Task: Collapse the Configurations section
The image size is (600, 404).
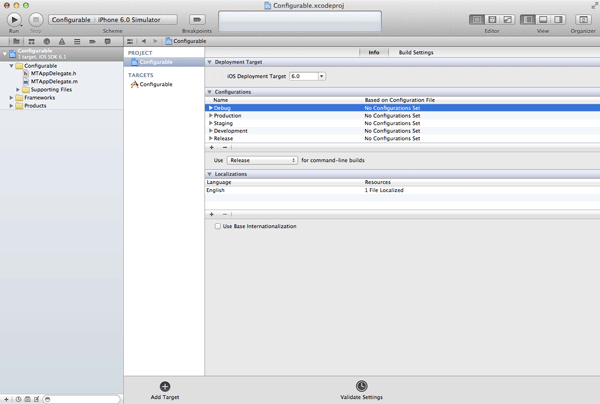Action: (x=209, y=92)
